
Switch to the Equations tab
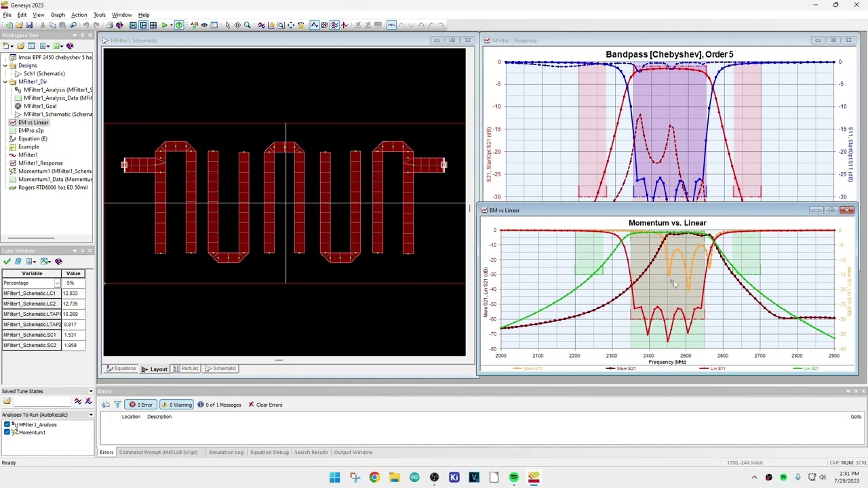pos(121,369)
